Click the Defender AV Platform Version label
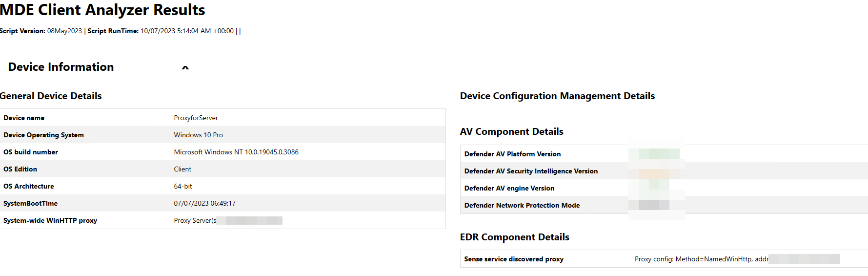Screen dimensions: 868x276 coord(512,154)
